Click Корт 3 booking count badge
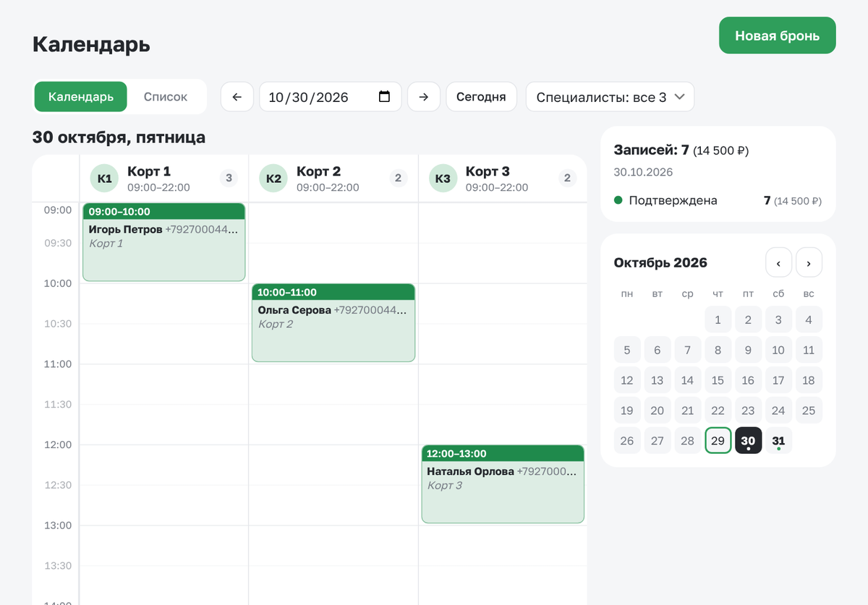This screenshot has height=605, width=868. (567, 178)
